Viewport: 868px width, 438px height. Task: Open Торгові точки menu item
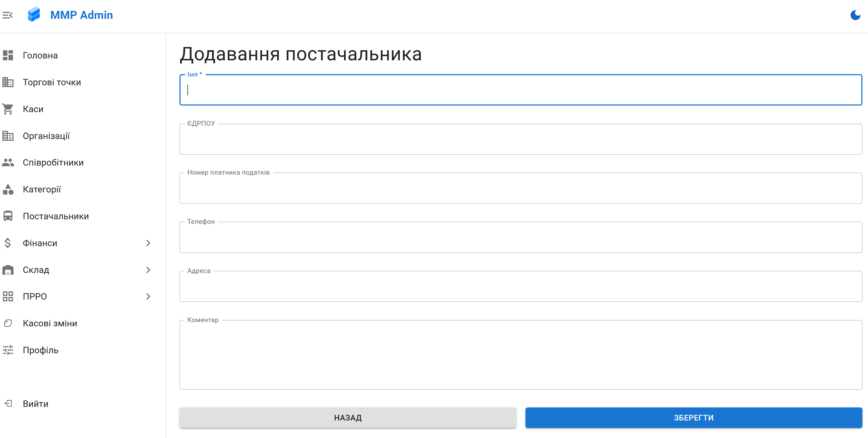click(52, 82)
